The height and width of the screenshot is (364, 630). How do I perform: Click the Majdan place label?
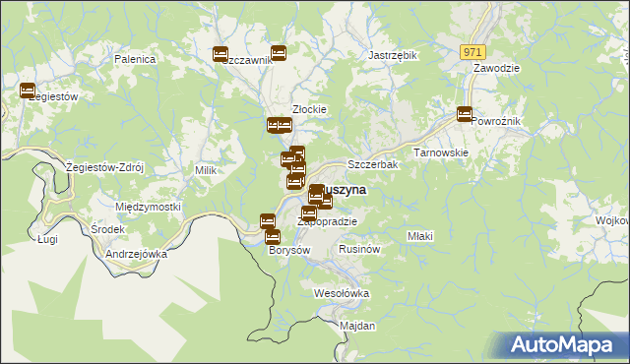357,326
